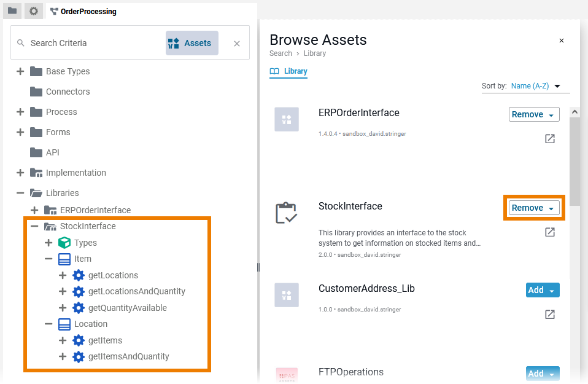The height and width of the screenshot is (384, 588).
Task: Switch to the Library tab
Action: (289, 71)
